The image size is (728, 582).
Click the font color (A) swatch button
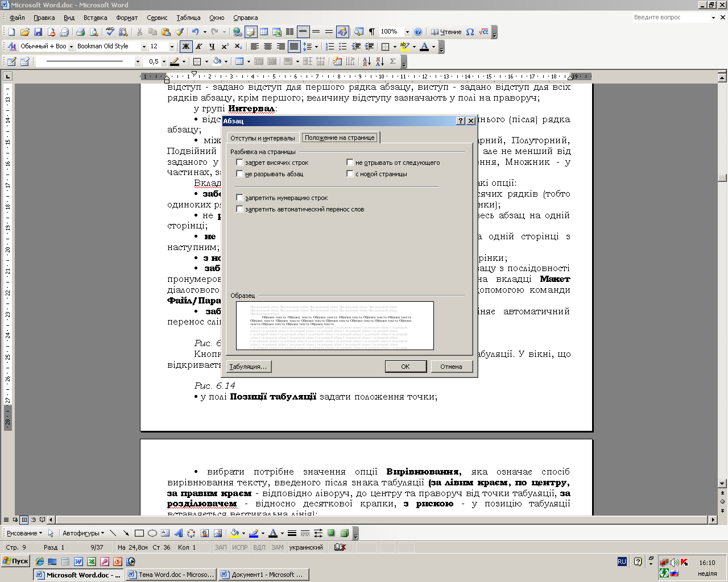[x=424, y=47]
